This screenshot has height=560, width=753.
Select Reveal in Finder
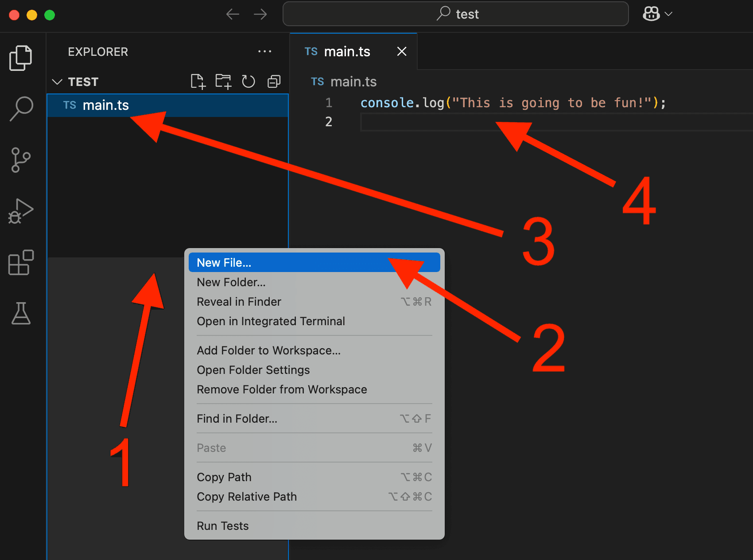tap(239, 302)
